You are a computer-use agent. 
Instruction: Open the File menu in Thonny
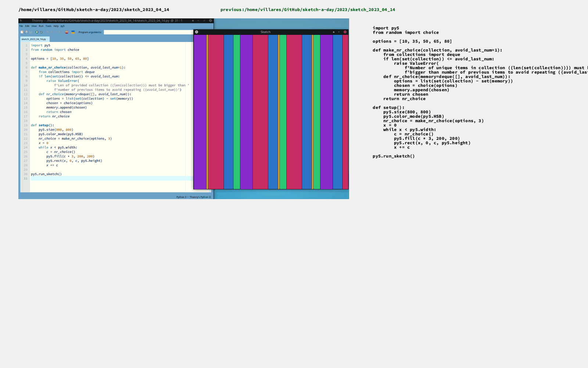(x=21, y=26)
